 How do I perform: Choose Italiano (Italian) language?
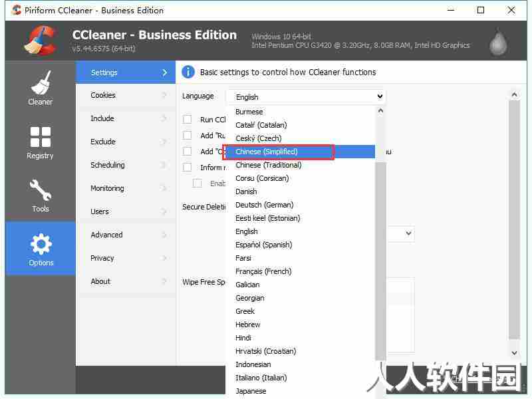pyautogui.click(x=301, y=378)
